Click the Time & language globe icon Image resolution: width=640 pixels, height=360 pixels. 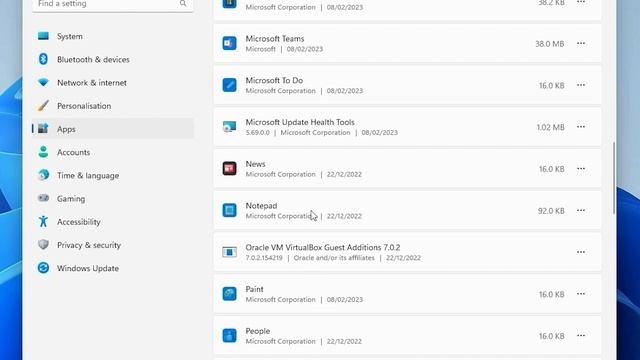click(x=43, y=175)
